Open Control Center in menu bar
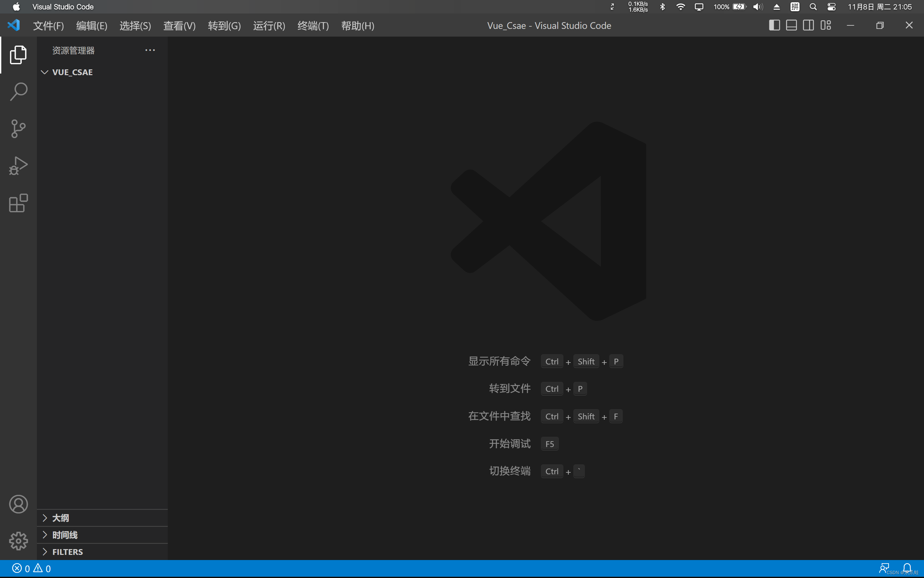This screenshot has width=924, height=578. (x=832, y=6)
